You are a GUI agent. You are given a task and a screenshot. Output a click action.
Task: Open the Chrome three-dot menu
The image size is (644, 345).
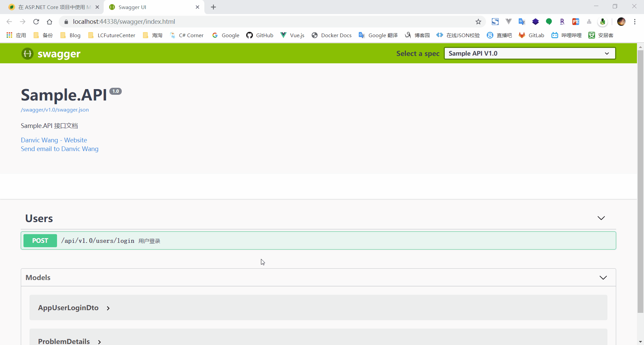click(635, 22)
